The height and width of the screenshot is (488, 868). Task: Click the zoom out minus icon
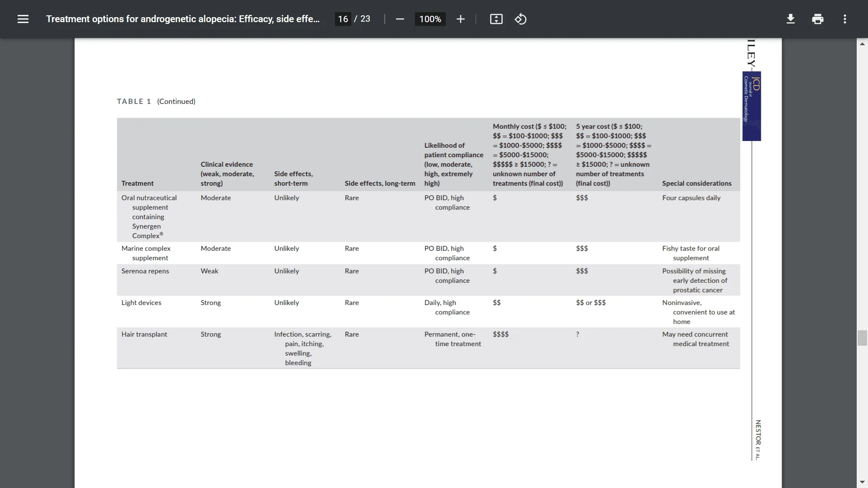[x=400, y=19]
